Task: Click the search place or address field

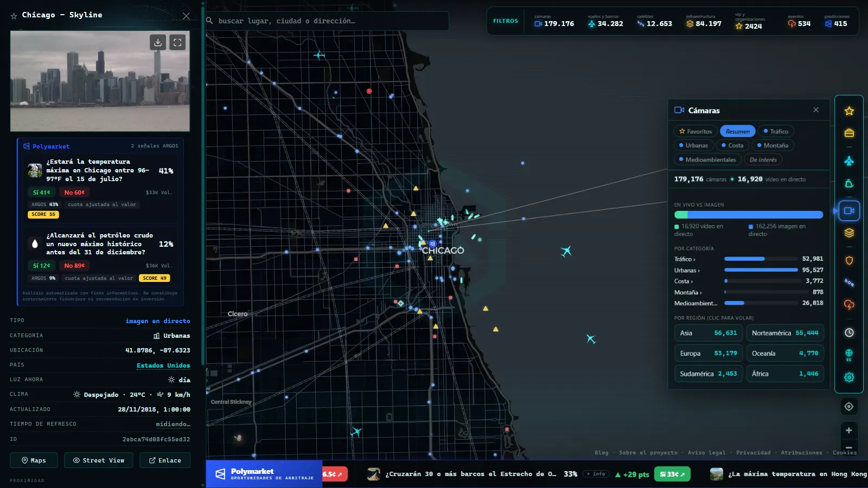Action: (327, 21)
